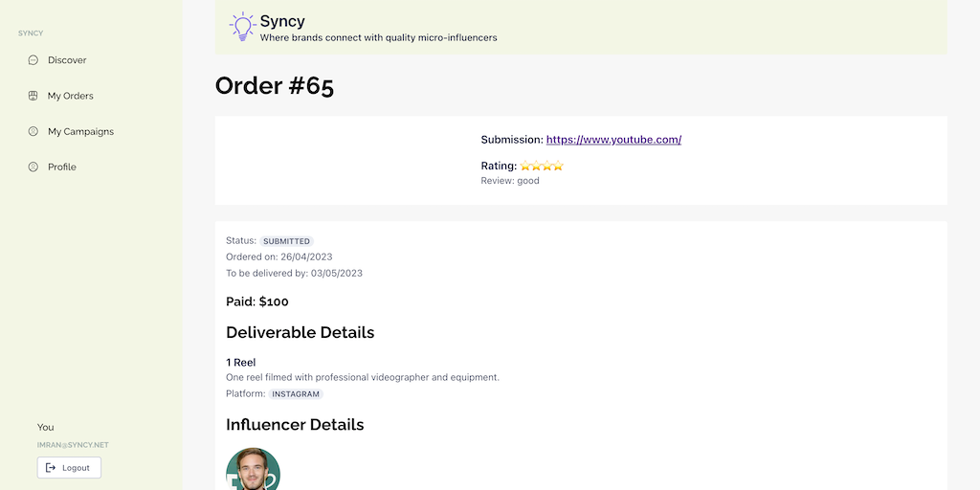The width and height of the screenshot is (980, 490).
Task: Click the yellow rating stars
Action: 542,166
